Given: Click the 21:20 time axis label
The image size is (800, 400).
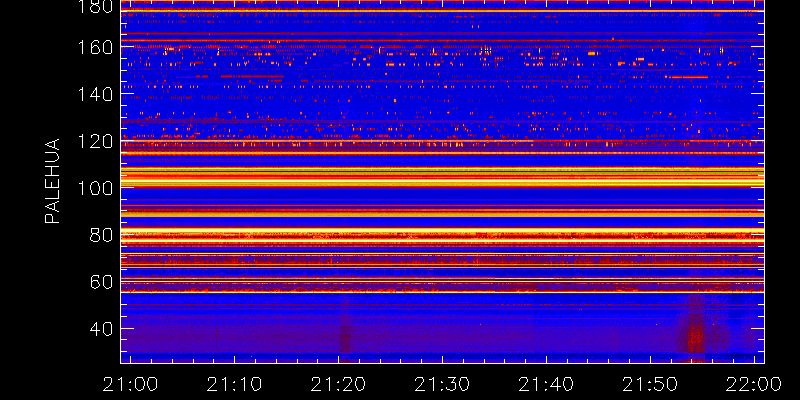Looking at the screenshot, I should (338, 384).
